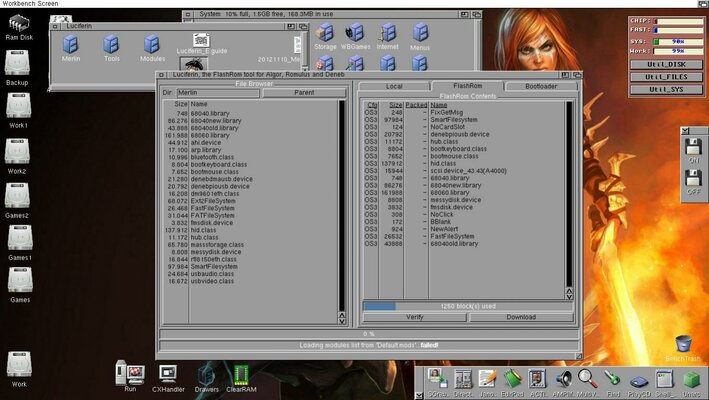This screenshot has height=400, width=709.
Task: Switch to the Bootloader tab
Action: (x=541, y=86)
